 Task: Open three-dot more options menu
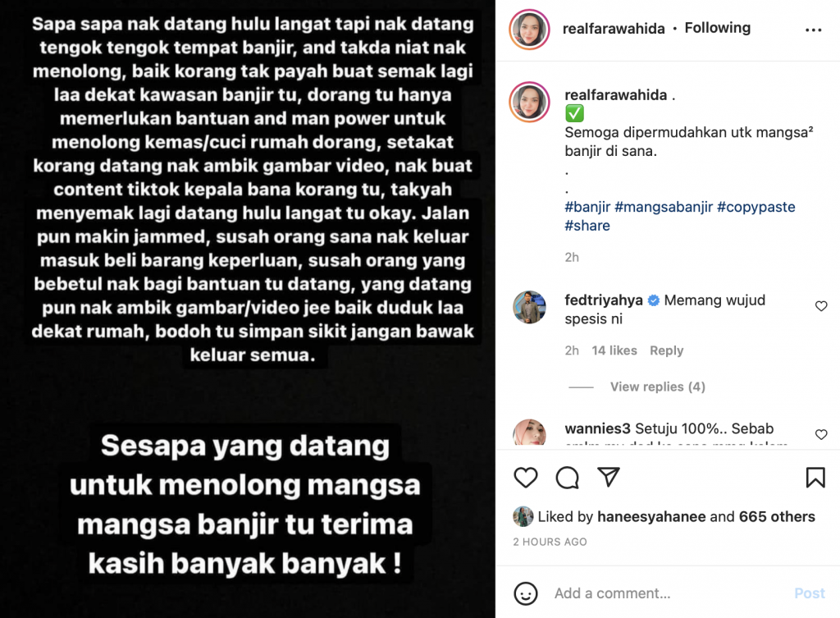tap(813, 30)
